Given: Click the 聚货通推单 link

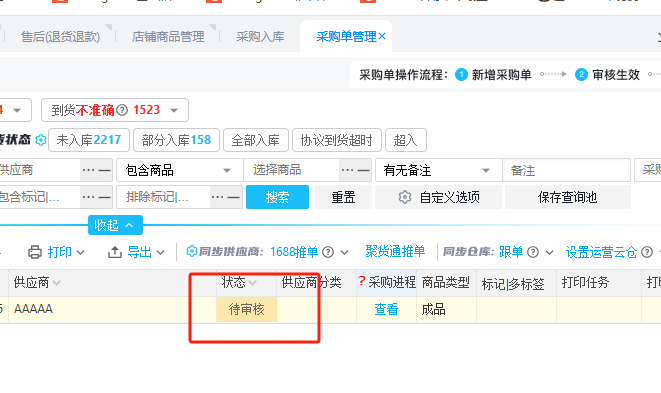Looking at the screenshot, I should tap(395, 252).
